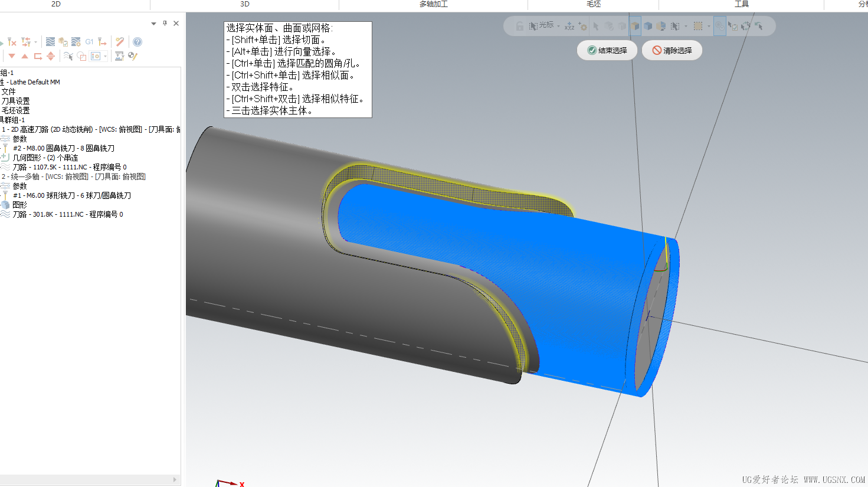The image size is (868, 487).
Task: Click the 结束选择 button
Action: (x=607, y=50)
